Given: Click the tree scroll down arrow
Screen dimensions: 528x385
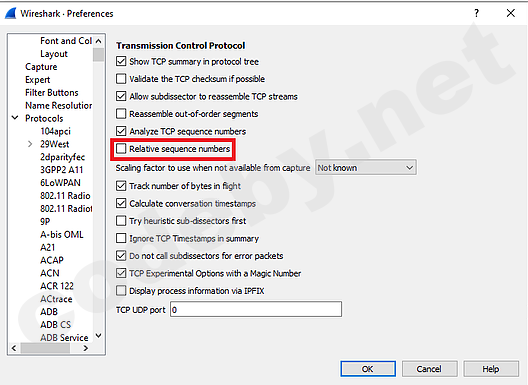Looking at the screenshot, I should [x=98, y=335].
